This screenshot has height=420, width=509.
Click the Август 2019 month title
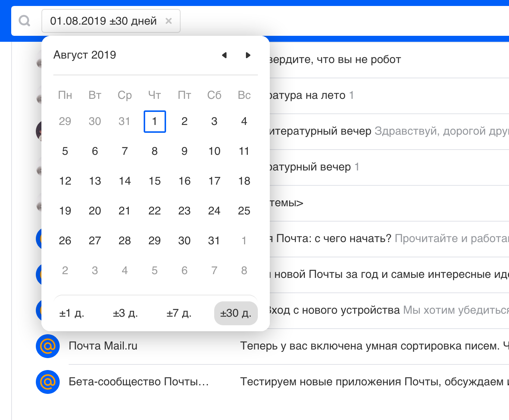tap(85, 55)
